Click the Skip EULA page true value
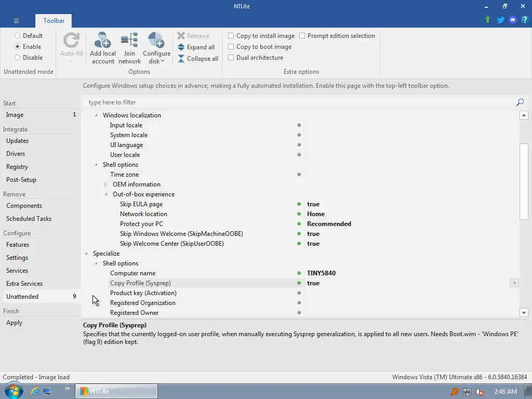The image size is (532, 399). pyautogui.click(x=313, y=204)
